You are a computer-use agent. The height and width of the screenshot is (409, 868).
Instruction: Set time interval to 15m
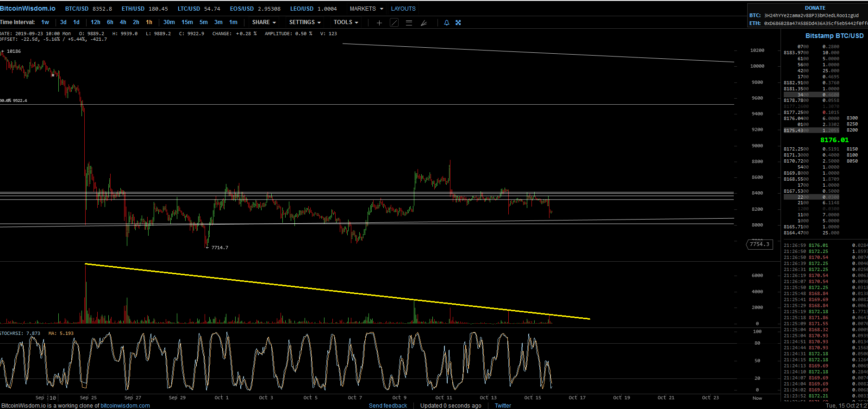click(x=187, y=22)
